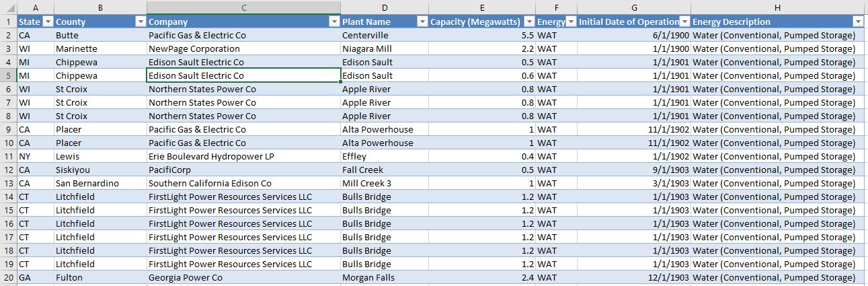Viewport: 868px width, 286px height.
Task: Click Litchfield in row 19
Action: click(x=100, y=264)
